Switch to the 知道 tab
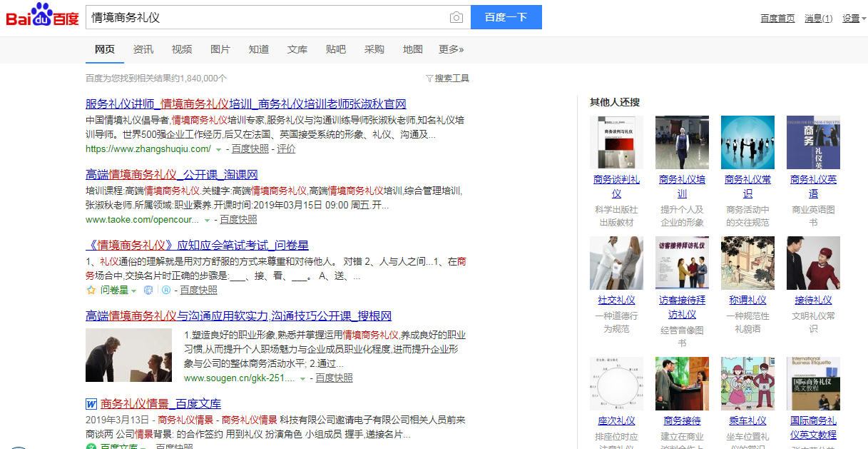868x449 pixels. point(259,49)
